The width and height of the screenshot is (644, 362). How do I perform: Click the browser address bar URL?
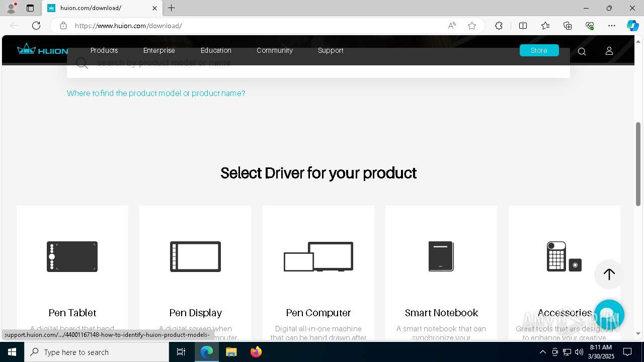128,26
